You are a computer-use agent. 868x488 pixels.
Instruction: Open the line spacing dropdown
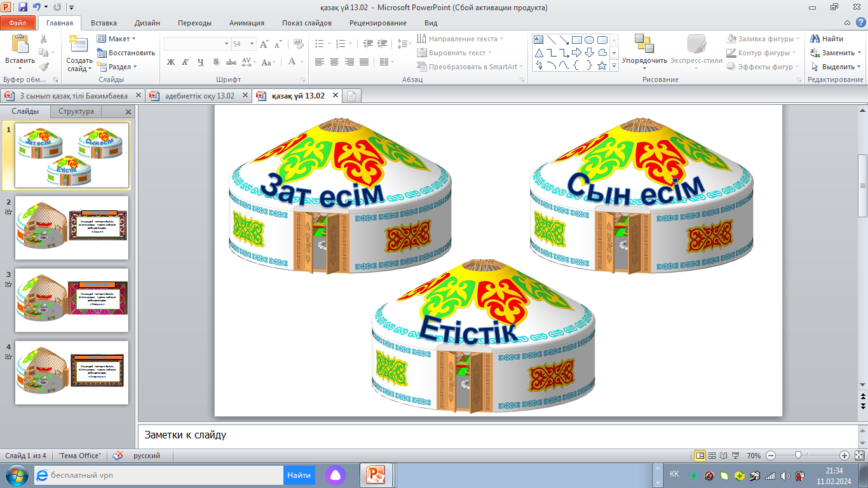(404, 44)
